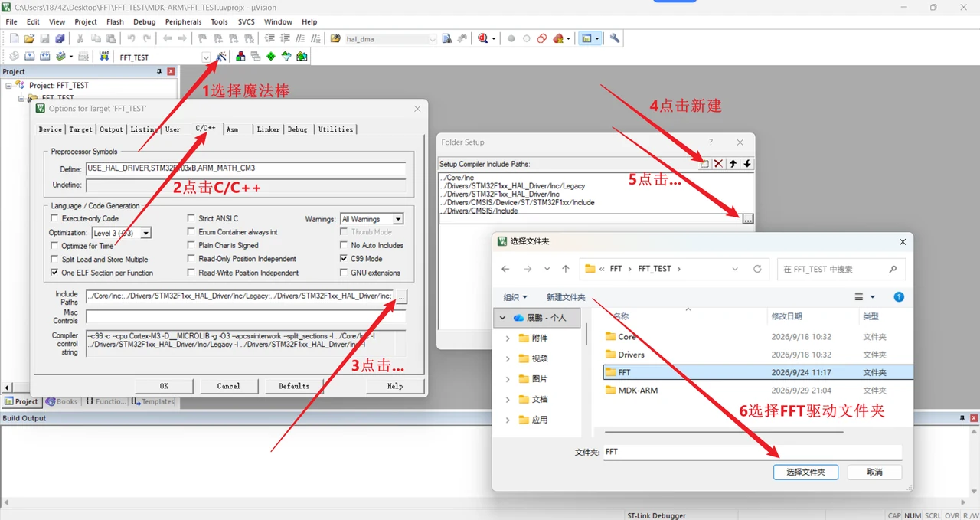Toggle the C99 Mode checkbox
The width and height of the screenshot is (980, 520).
344,259
